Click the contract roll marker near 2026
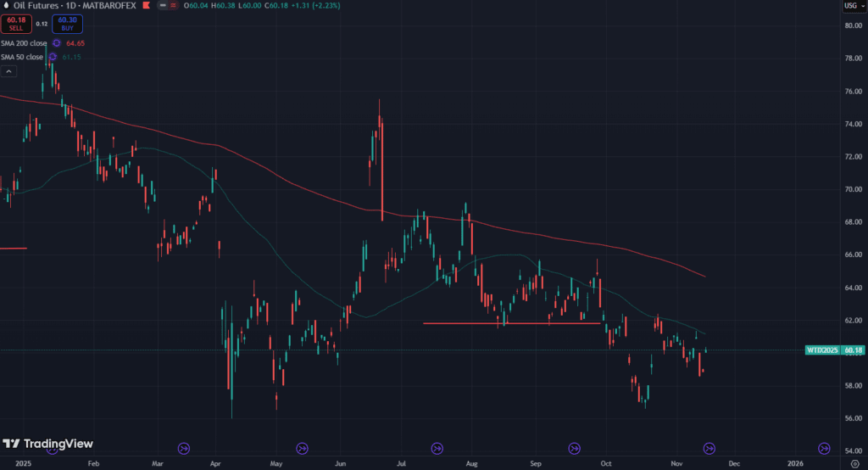The image size is (868, 470). (x=823, y=448)
